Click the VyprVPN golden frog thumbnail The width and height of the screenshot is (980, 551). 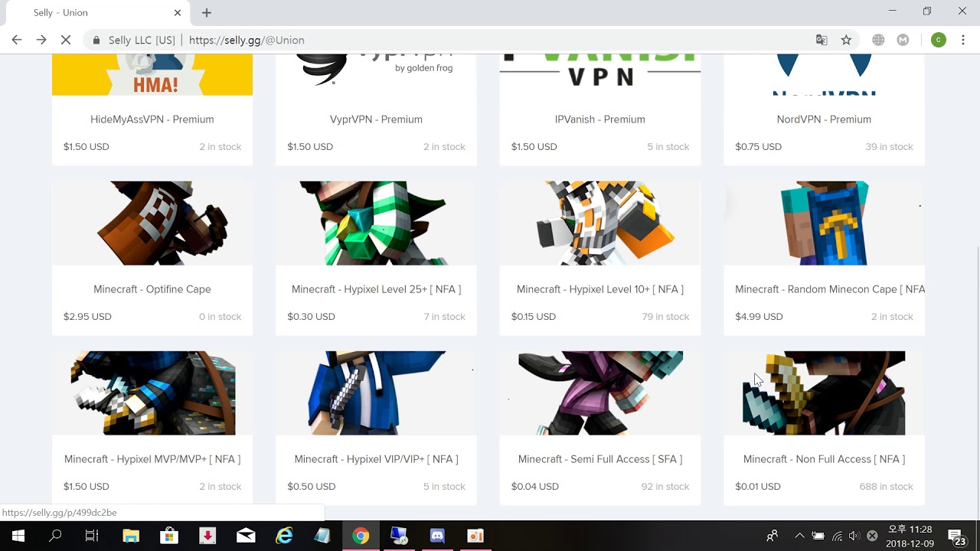[376, 75]
